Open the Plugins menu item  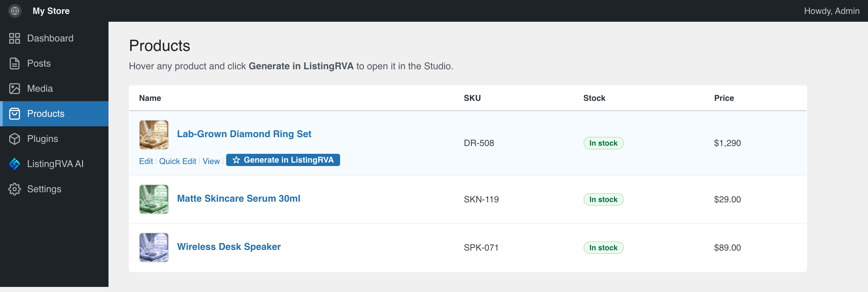54,139
